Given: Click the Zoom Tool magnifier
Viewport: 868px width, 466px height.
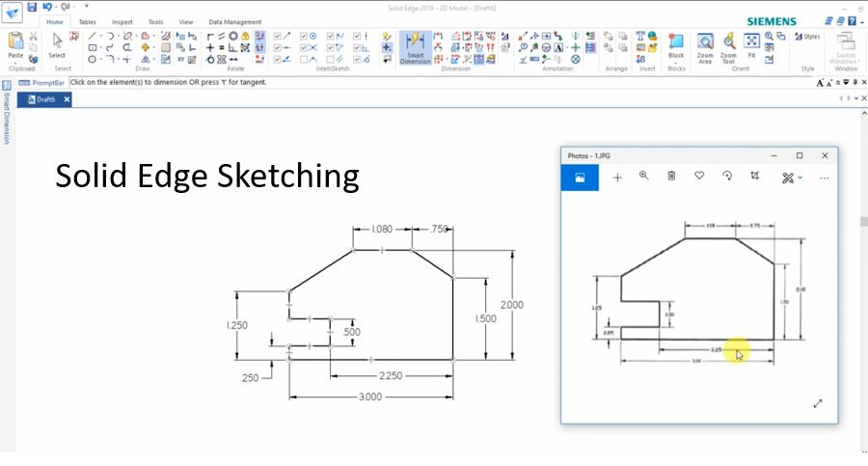Looking at the screenshot, I should (x=728, y=47).
